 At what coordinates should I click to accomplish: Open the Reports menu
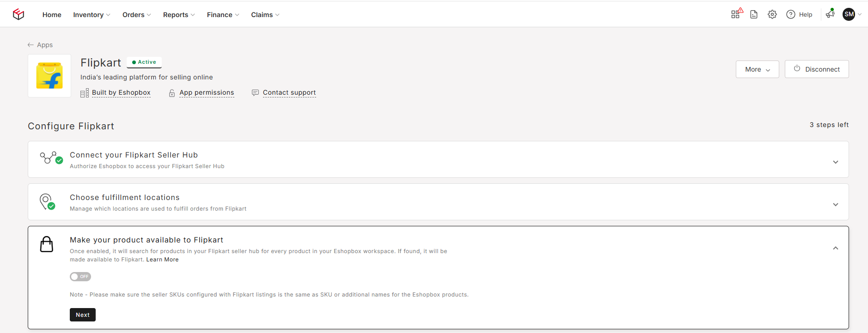point(179,15)
